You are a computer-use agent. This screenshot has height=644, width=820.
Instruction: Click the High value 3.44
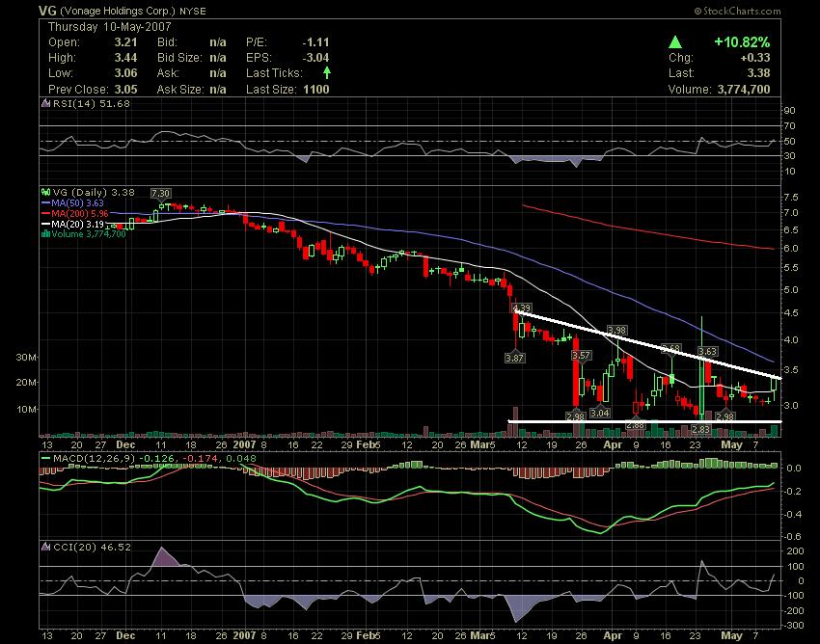[126, 58]
